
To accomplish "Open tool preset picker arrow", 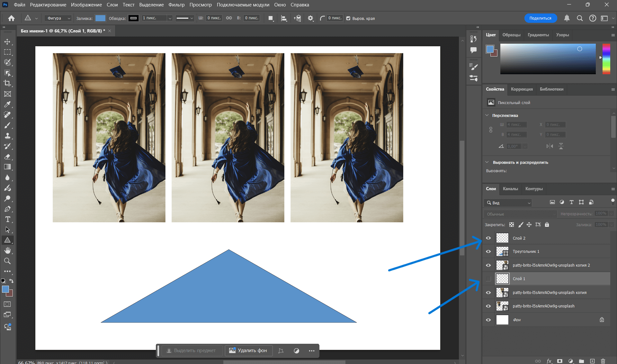I will coord(36,18).
